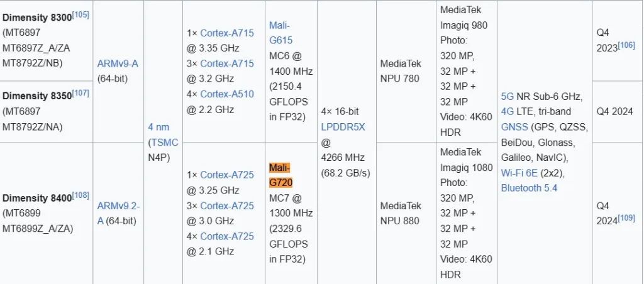Click the Cortex-A725 link at 3.25 GHz

click(x=227, y=175)
